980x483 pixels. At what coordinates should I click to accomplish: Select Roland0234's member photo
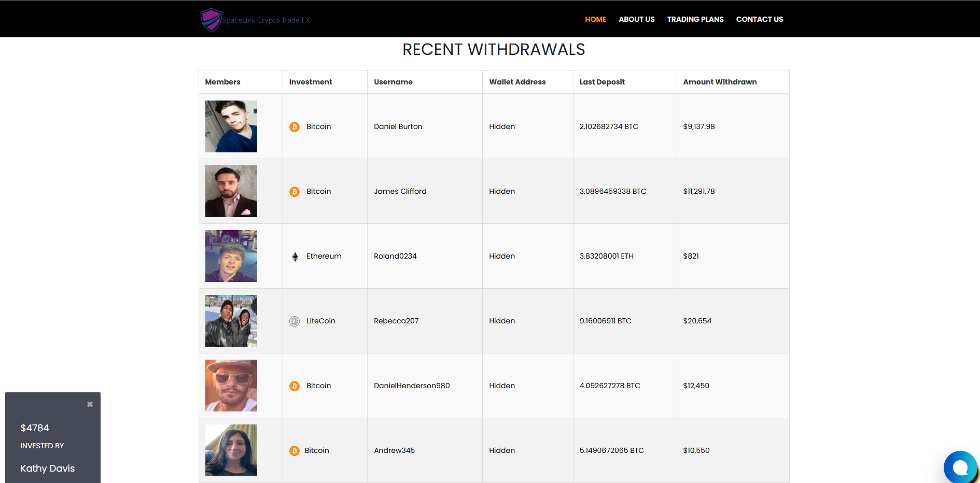tap(231, 256)
